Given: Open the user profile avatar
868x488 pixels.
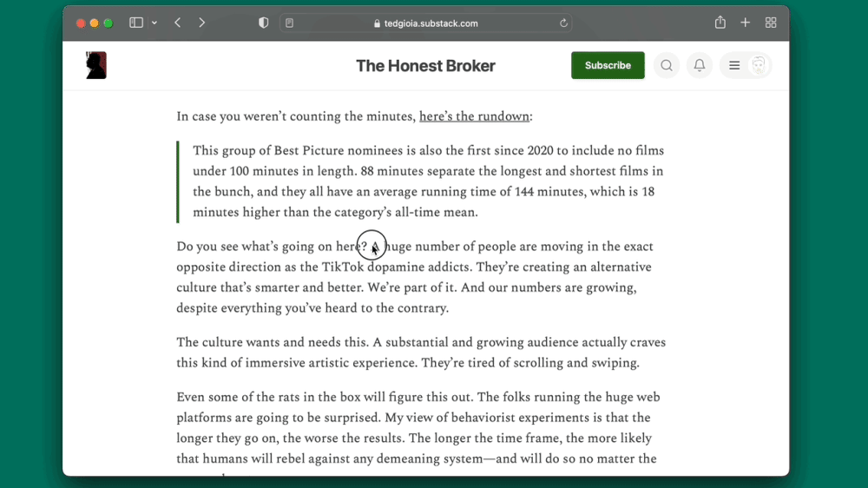Looking at the screenshot, I should click(759, 65).
